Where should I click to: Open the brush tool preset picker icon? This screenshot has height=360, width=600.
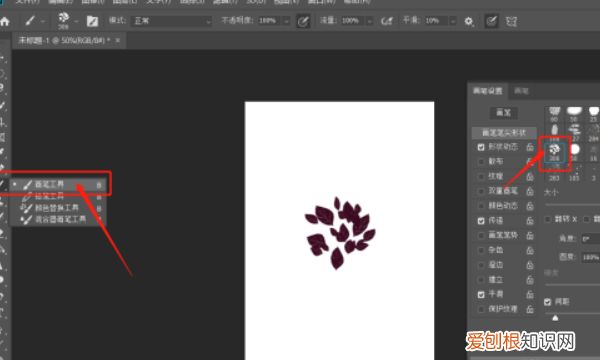tap(30, 21)
